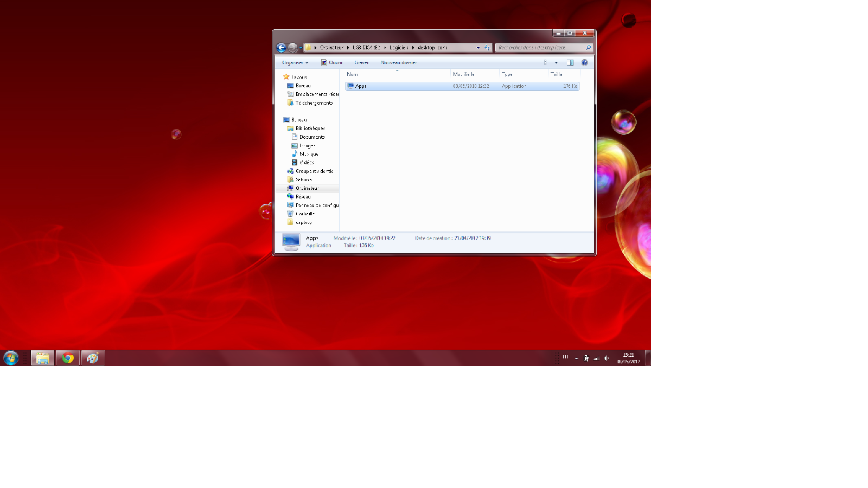This screenshot has height=488, width=868.
Task: Click the Show desktop button
Action: click(648, 358)
